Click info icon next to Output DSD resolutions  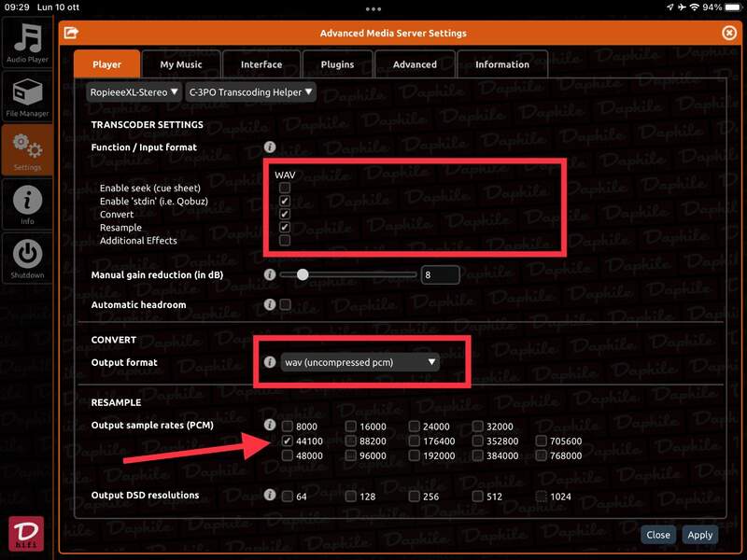[x=270, y=496]
